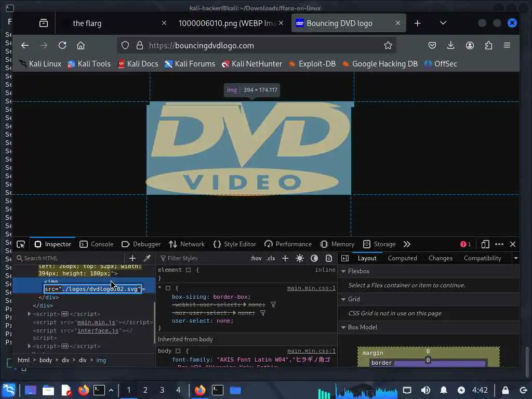Open main.min.js script link
The image size is (532, 399).
point(96,322)
